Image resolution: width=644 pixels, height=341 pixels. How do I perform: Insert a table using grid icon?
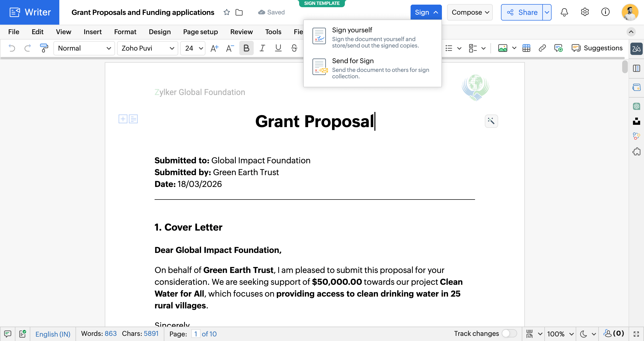click(x=526, y=48)
